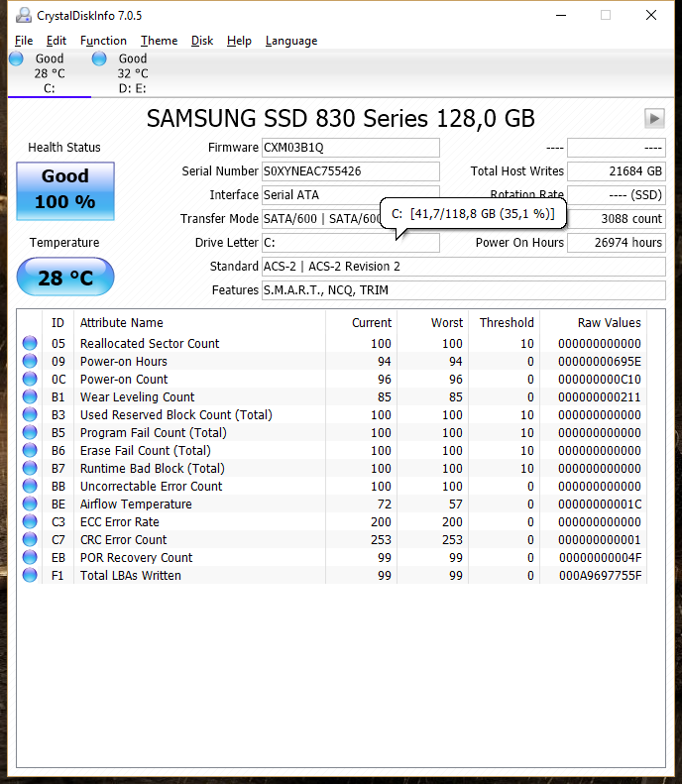This screenshot has height=784, width=682.
Task: Open the Theme menu
Action: coord(159,41)
